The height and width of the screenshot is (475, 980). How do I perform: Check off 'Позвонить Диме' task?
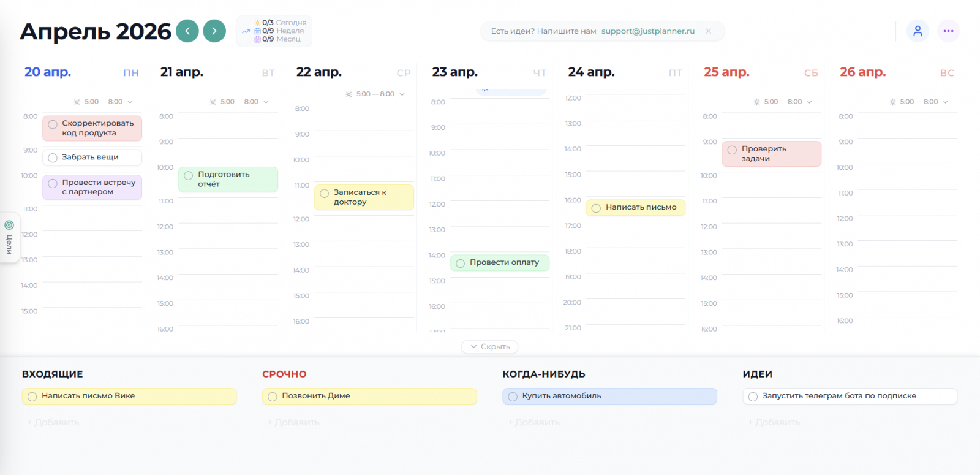(x=273, y=397)
